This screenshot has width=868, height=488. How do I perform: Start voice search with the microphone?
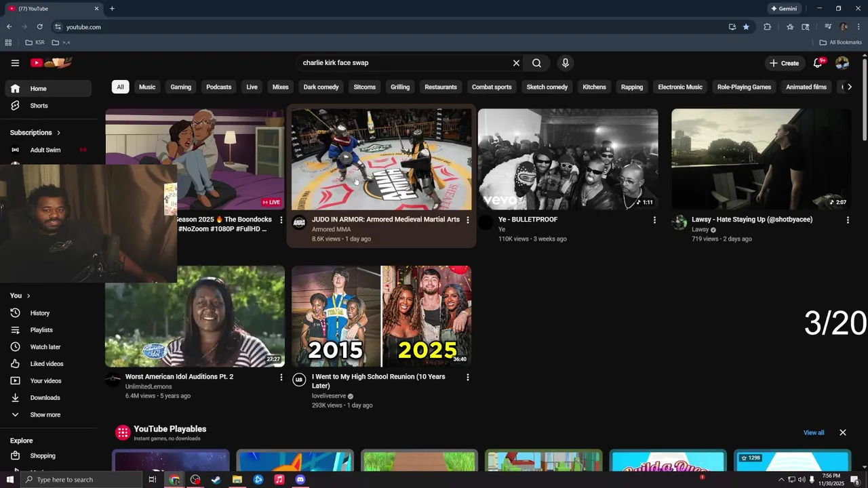click(x=565, y=63)
